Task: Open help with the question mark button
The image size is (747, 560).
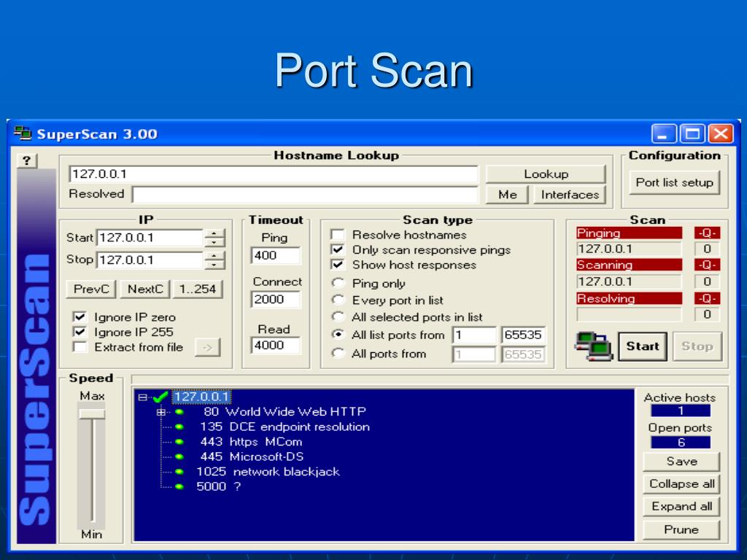Action: (x=27, y=161)
